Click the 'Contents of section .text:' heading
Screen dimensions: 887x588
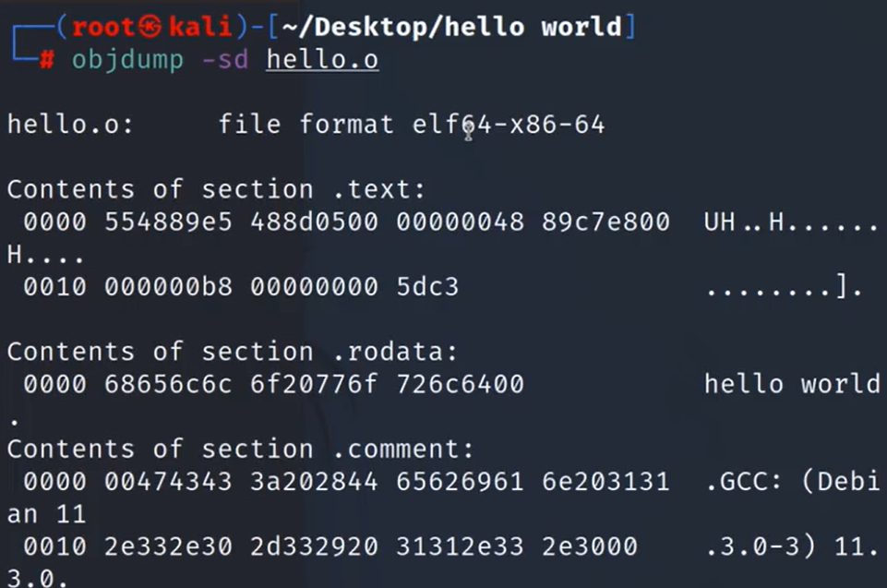(216, 189)
